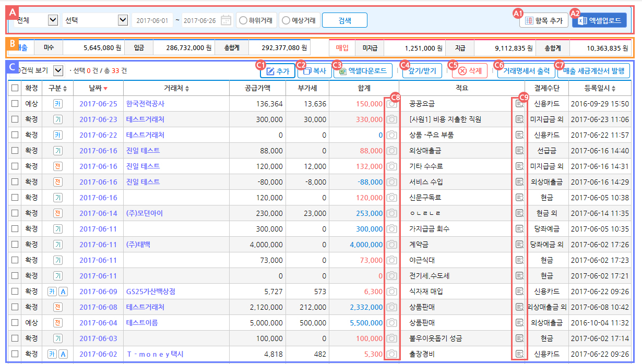Click camera icon in 가지급금 회수 row

(392, 229)
